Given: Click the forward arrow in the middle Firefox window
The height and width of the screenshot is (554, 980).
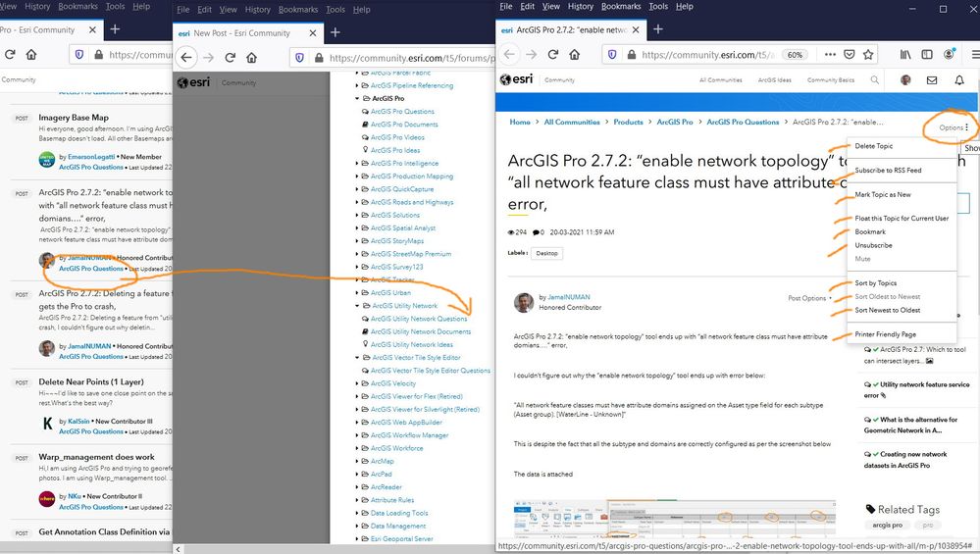Looking at the screenshot, I should [209, 58].
